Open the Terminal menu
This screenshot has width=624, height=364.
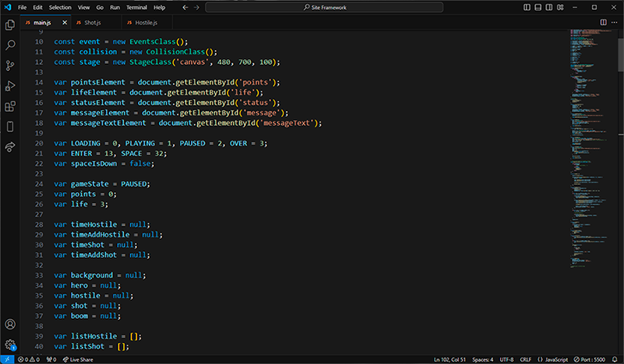point(137,7)
